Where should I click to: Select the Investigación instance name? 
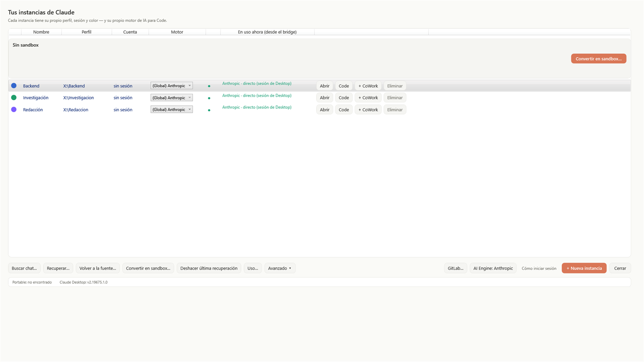tap(35, 98)
